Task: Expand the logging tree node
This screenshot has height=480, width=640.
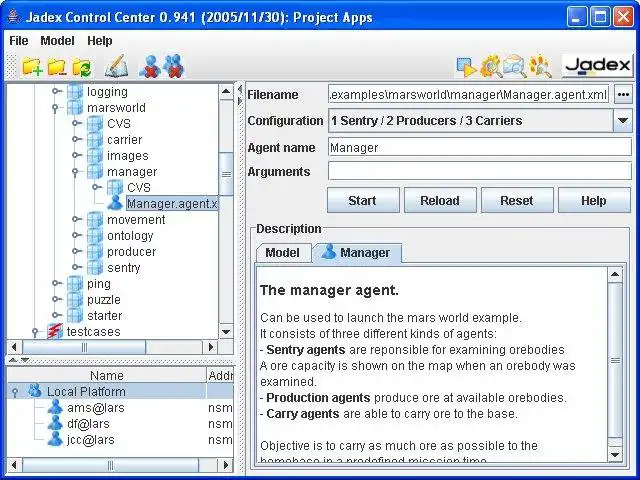Action: pos(57,91)
